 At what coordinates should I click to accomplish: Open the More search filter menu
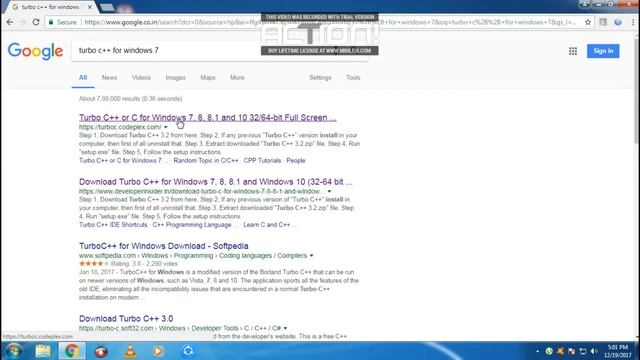(x=237, y=78)
